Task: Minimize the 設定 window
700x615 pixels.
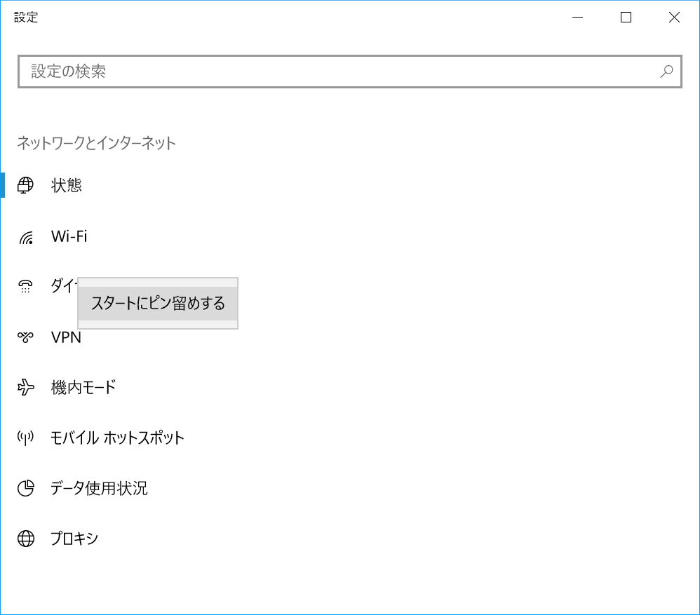Action: pyautogui.click(x=578, y=18)
